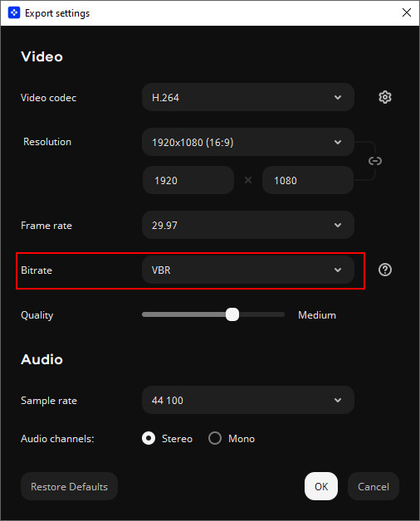Screen dimensions: 420x521
Task: Open bitrate help question mark icon
Action: click(x=385, y=270)
